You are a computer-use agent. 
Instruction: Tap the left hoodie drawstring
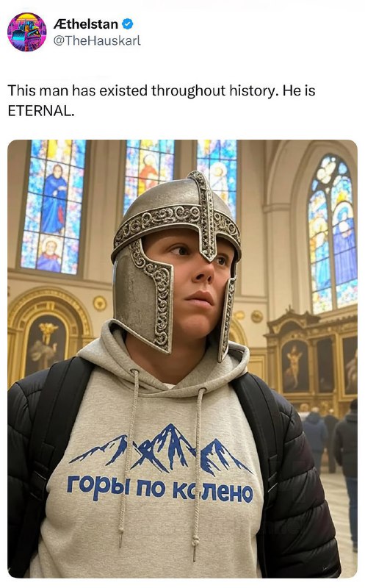tap(127, 457)
